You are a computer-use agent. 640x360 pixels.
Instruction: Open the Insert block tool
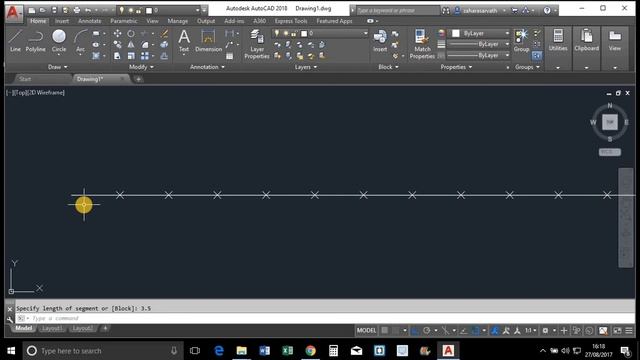(x=380, y=40)
